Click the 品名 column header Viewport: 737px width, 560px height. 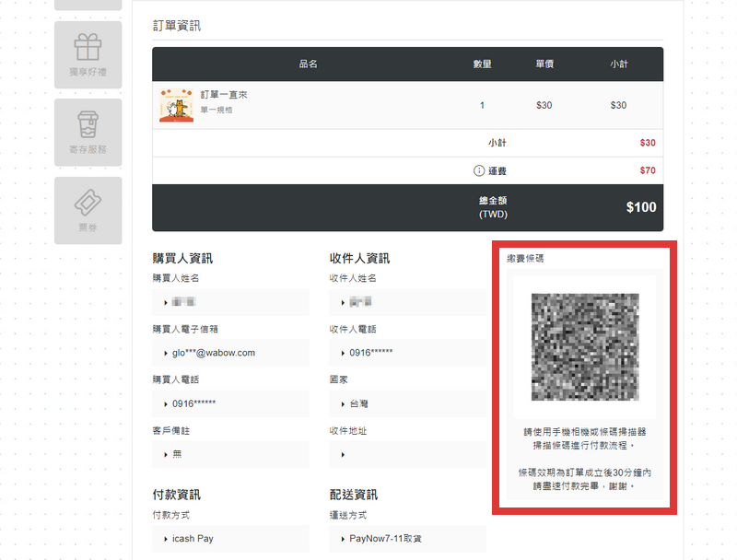click(x=309, y=64)
